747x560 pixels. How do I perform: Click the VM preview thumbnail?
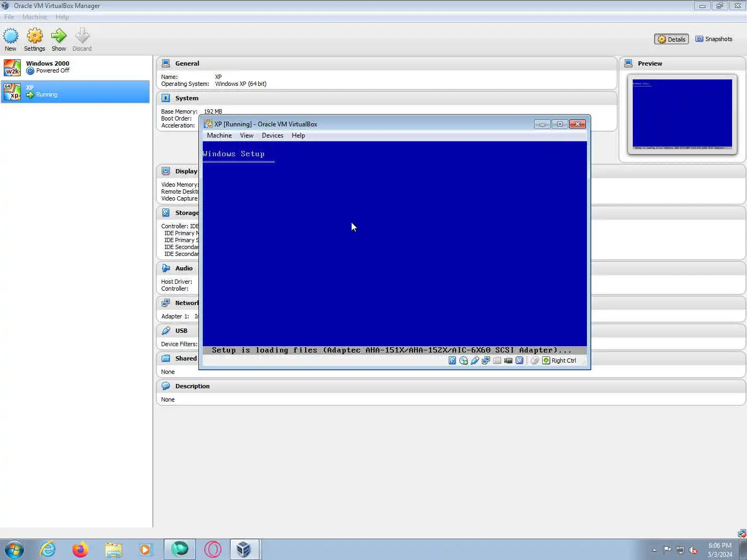coord(682,114)
